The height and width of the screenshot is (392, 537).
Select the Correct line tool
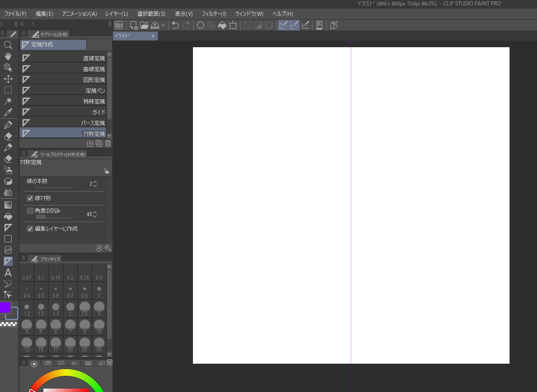(x=8, y=295)
